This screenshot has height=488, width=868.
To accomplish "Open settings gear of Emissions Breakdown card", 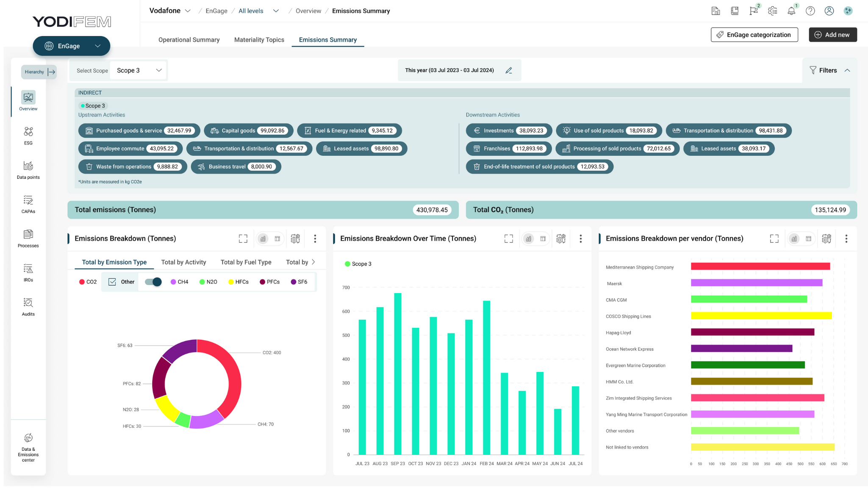I will (295, 239).
